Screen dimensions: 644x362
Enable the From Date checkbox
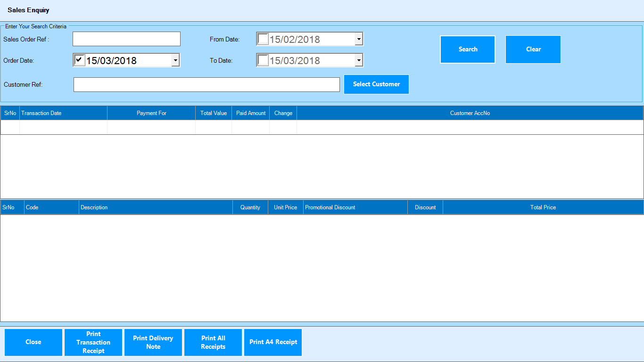coord(263,39)
